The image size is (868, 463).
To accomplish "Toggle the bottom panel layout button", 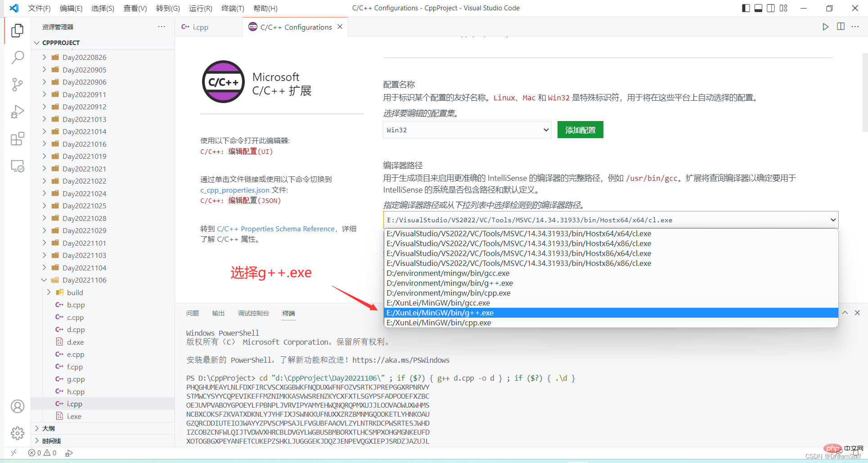I will click(x=758, y=8).
